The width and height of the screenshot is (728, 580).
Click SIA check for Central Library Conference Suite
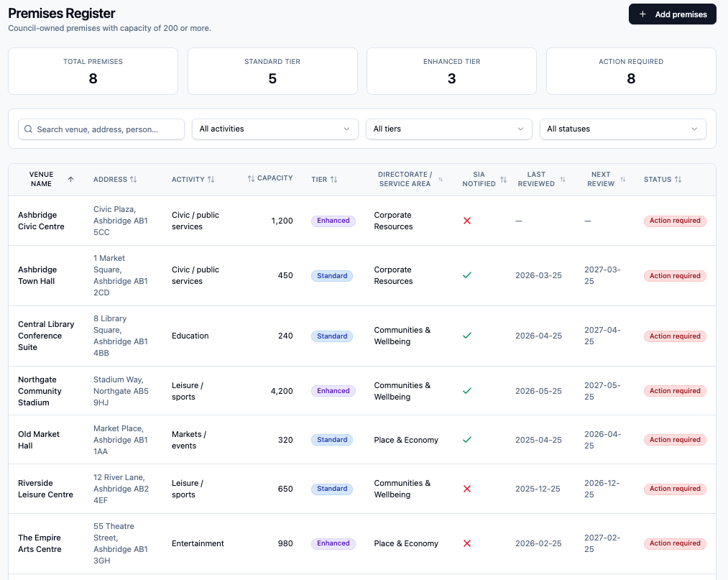tap(467, 336)
